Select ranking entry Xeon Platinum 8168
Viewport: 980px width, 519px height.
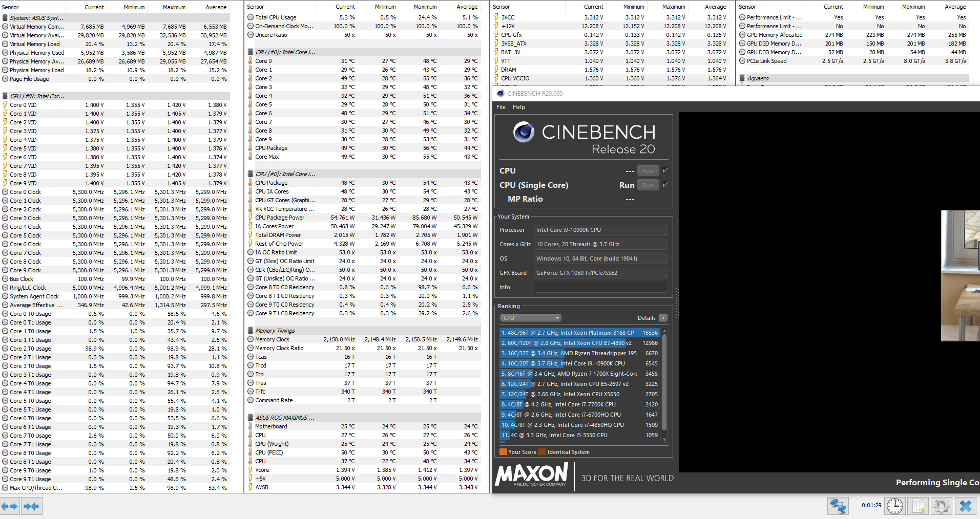pyautogui.click(x=580, y=333)
